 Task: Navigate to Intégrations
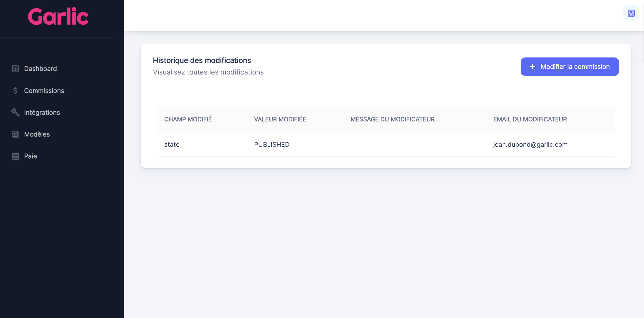coord(42,112)
